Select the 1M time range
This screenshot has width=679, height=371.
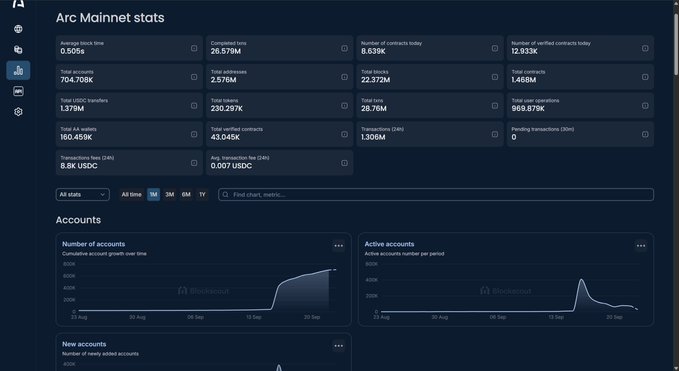tap(153, 195)
